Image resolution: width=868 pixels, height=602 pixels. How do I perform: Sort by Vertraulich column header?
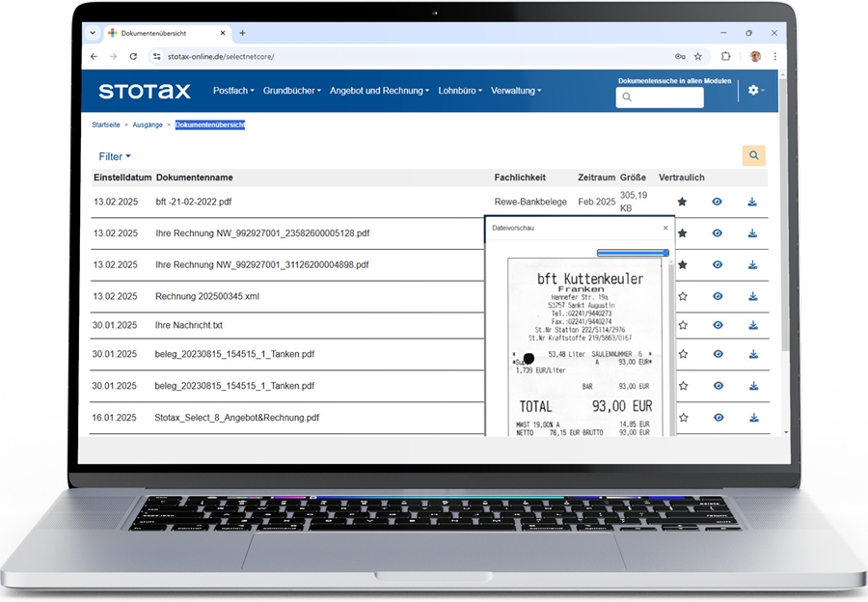pos(682,178)
